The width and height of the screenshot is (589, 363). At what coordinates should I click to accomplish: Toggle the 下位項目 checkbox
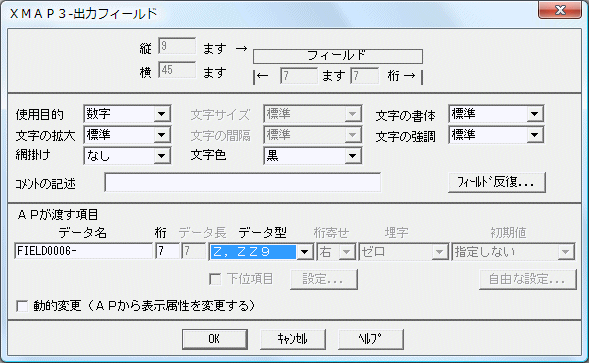click(215, 279)
